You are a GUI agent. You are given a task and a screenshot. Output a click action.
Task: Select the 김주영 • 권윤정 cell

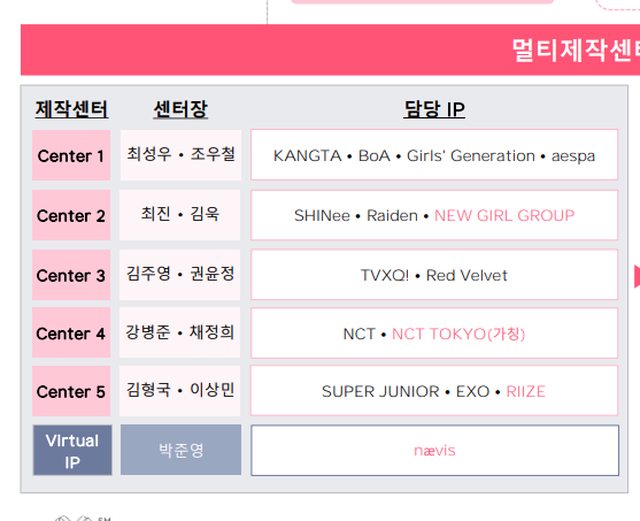tap(181, 274)
